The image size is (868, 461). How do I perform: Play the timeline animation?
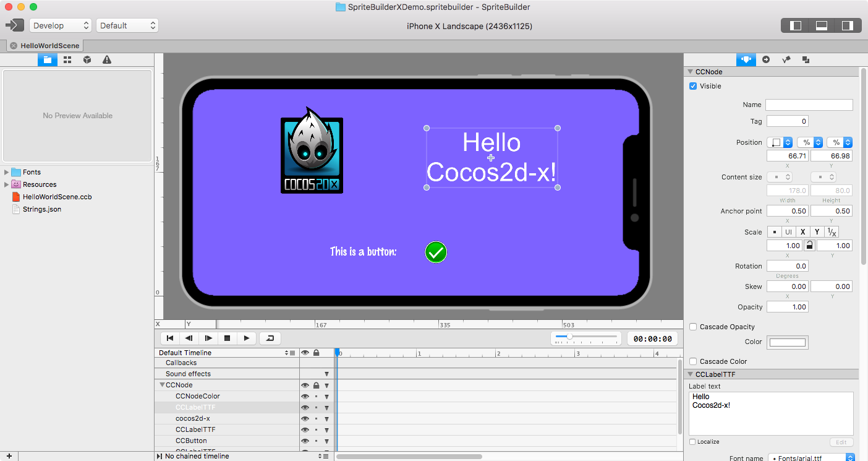(x=246, y=338)
